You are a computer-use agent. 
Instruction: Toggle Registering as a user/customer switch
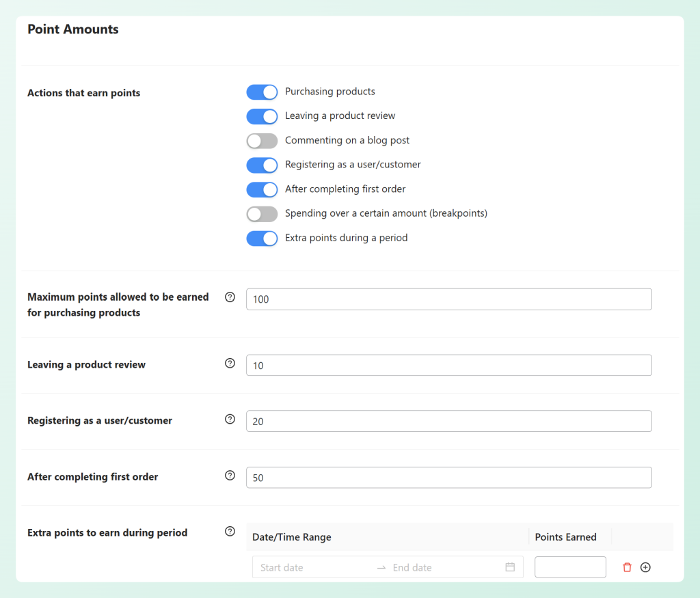click(262, 165)
